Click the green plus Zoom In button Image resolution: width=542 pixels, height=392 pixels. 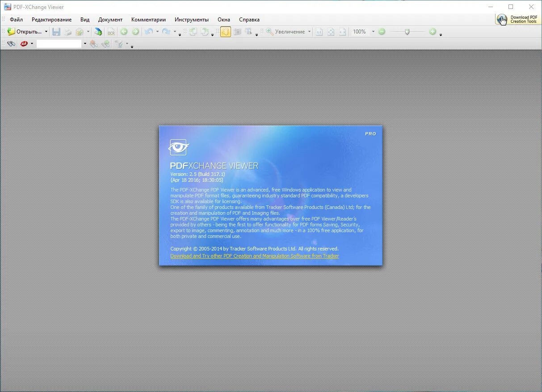(x=433, y=32)
